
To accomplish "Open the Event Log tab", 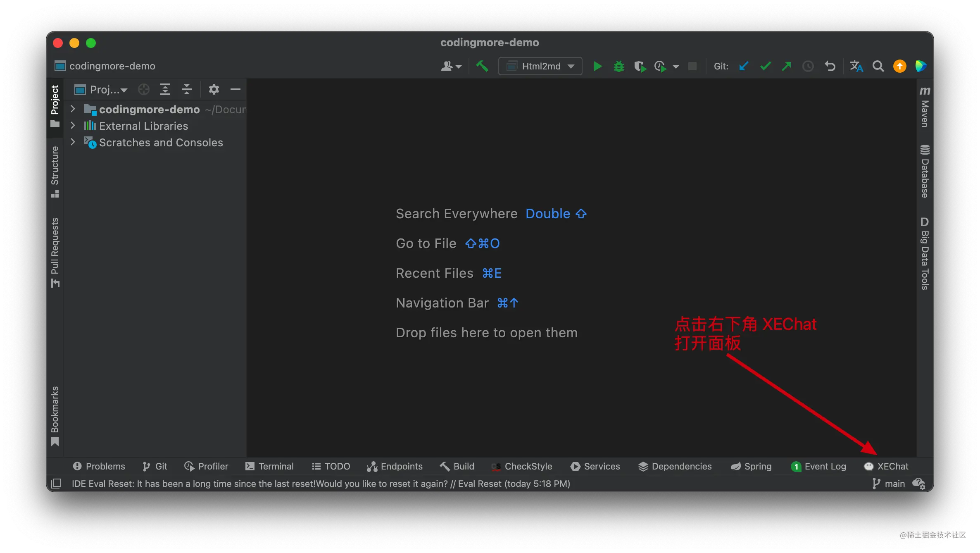I will coord(818,466).
